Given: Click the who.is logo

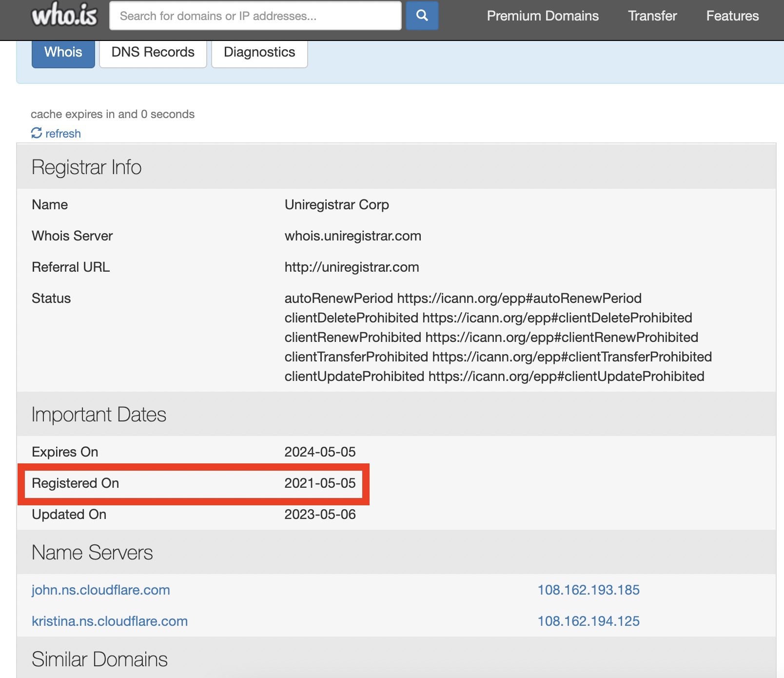Looking at the screenshot, I should (x=64, y=16).
